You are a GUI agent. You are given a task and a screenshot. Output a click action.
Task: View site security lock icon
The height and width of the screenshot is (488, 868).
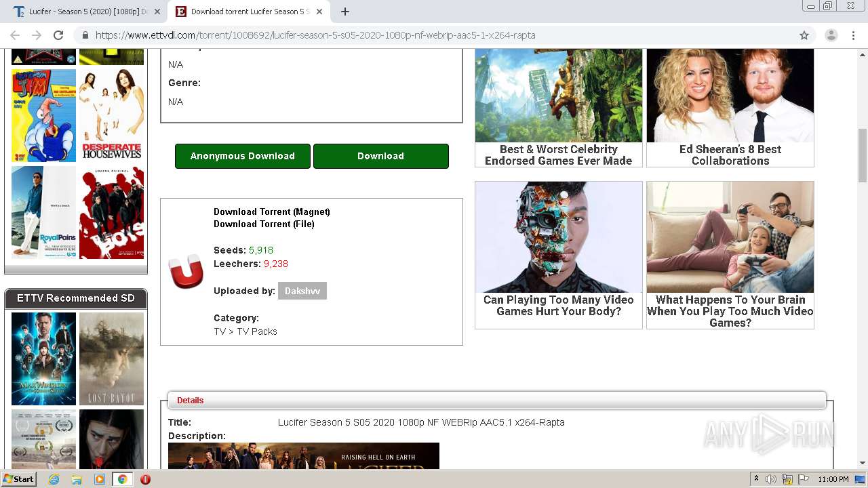tap(85, 35)
